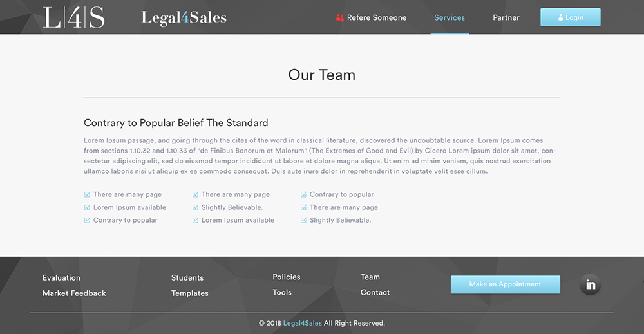Click the check icon beside second-column "Slightly Believable."
The width and height of the screenshot is (644, 334).
point(196,207)
